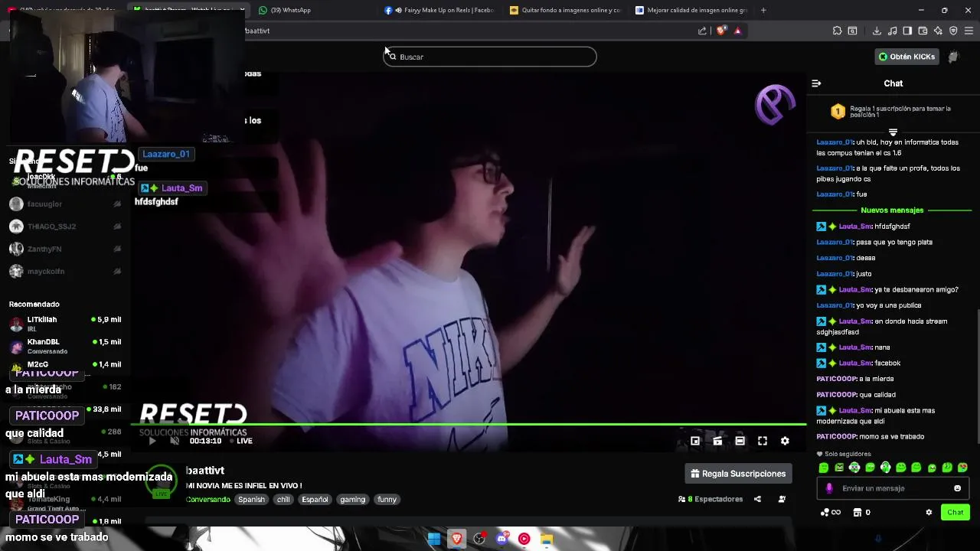
Task: Switch to Quitar fondo a imagenes tab
Action: point(564,10)
